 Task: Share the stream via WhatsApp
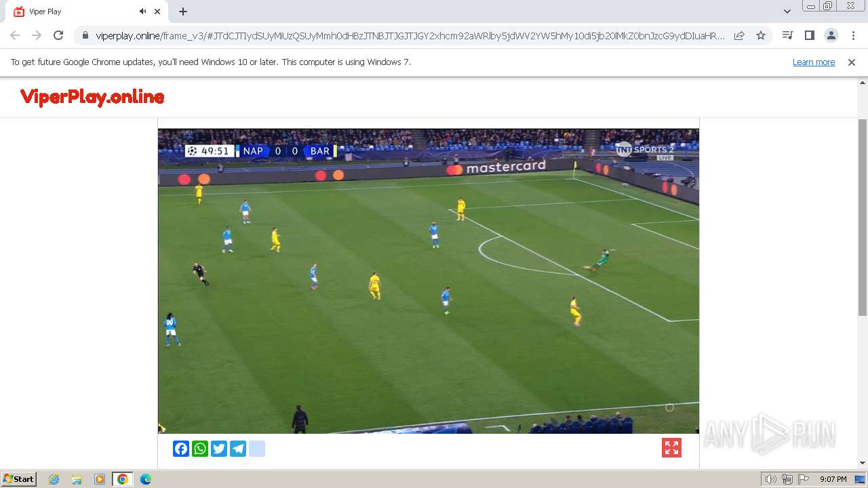coord(200,449)
